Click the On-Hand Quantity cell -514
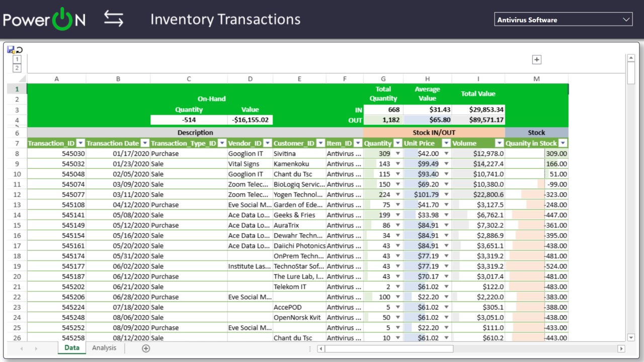This screenshot has height=362, width=644. click(189, 120)
